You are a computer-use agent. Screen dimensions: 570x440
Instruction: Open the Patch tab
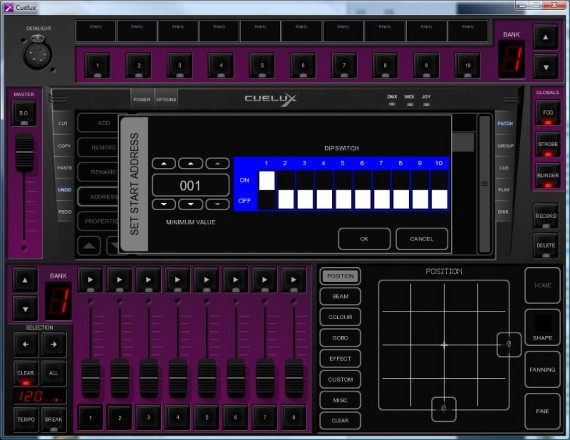pyautogui.click(x=505, y=124)
